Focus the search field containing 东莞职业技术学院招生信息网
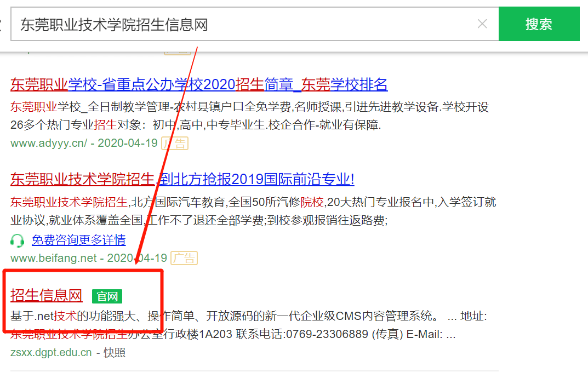Screen dimensions: 588x378 coord(255,24)
